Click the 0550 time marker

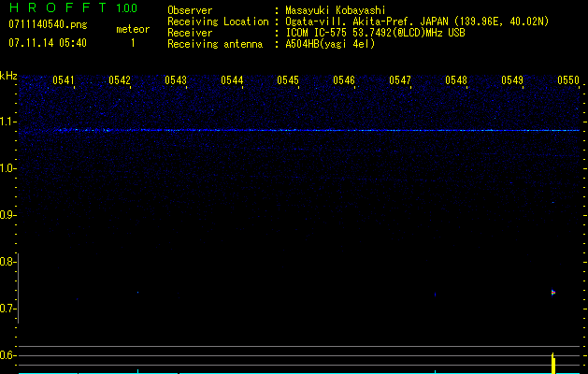(568, 80)
